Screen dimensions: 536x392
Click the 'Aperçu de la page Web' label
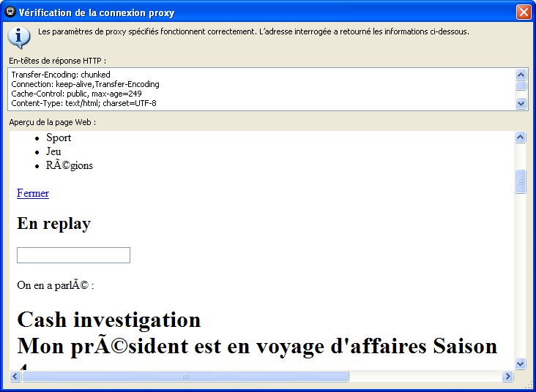point(52,122)
